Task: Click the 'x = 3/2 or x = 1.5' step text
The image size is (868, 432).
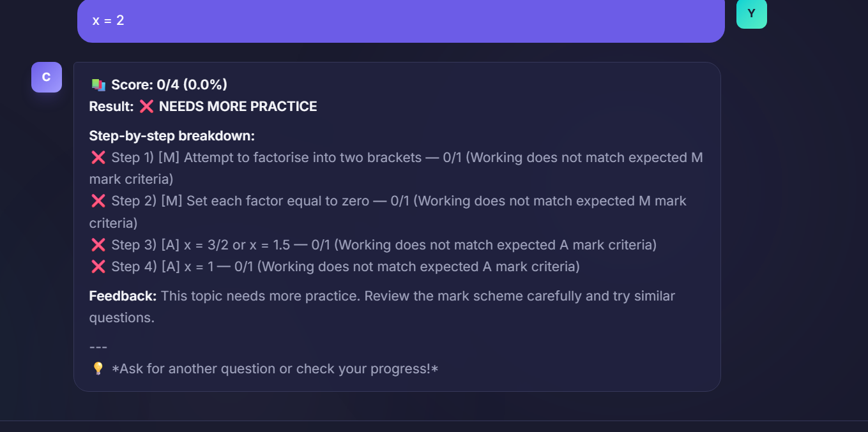Action: 236,245
